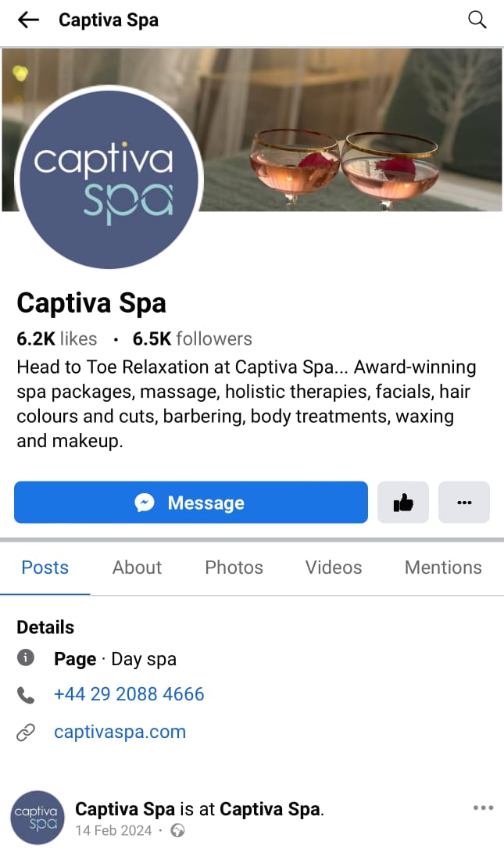Click the globe privacy icon on post
Image resolution: width=504 pixels, height=856 pixels.
point(178,830)
